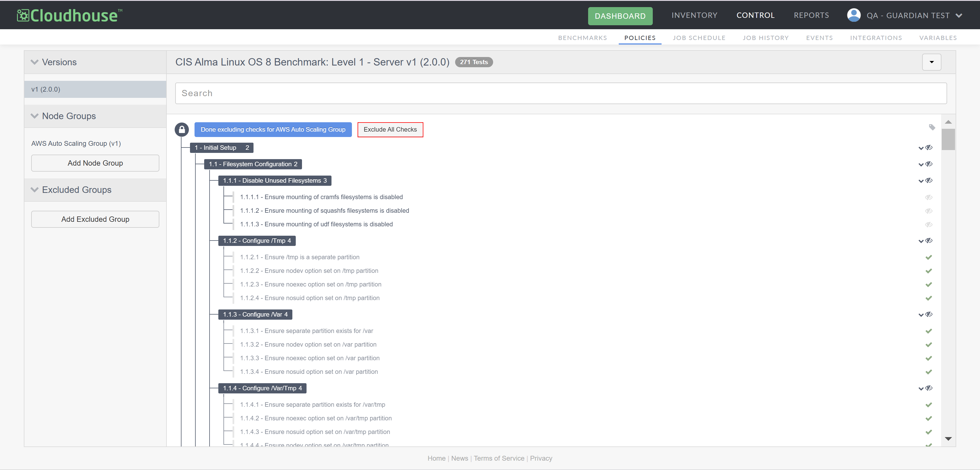
Task: Toggle eye icon for 1.1.2 Configure /Tmp
Action: click(929, 241)
